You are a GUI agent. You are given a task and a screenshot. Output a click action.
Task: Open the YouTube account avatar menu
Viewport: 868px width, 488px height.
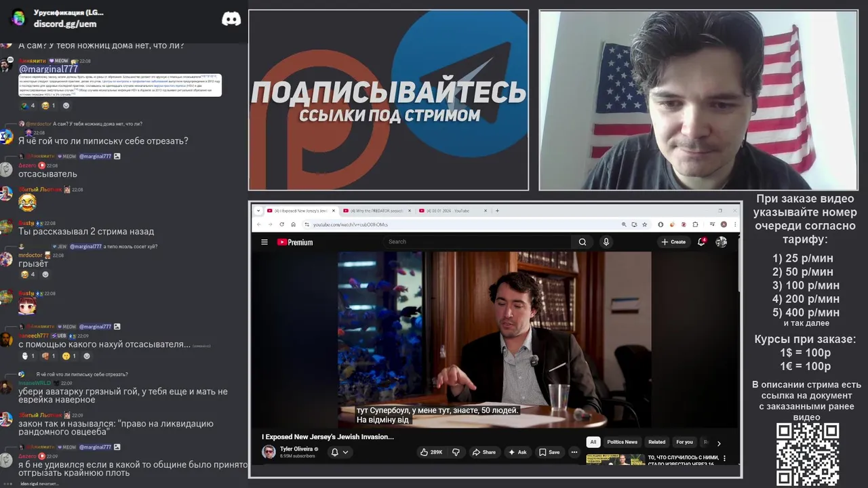click(722, 242)
